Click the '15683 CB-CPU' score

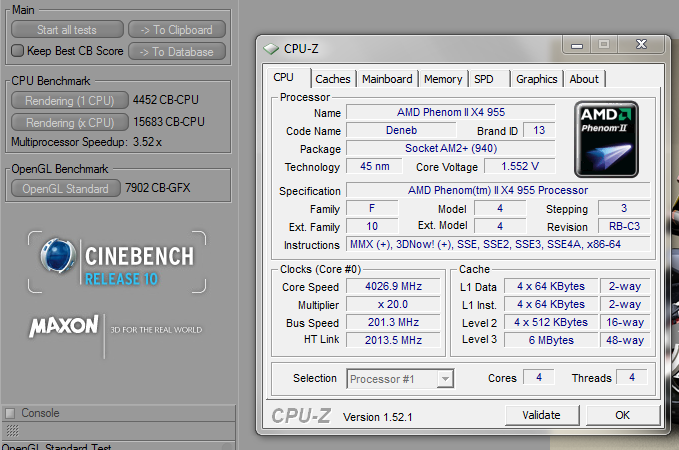pos(169,122)
